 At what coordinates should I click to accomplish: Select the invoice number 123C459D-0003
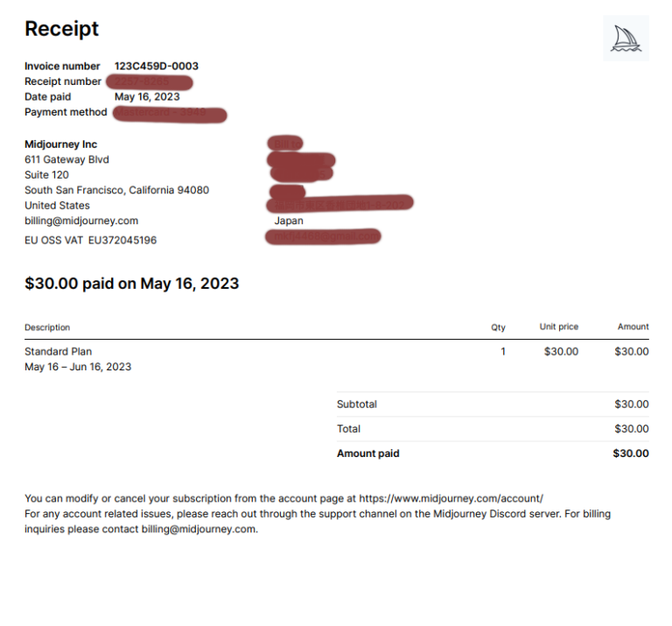point(157,66)
